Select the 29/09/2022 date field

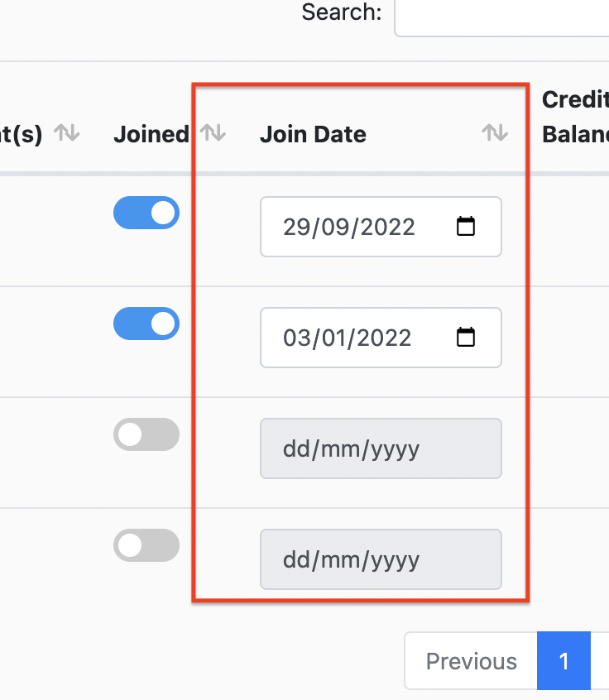[x=381, y=227]
